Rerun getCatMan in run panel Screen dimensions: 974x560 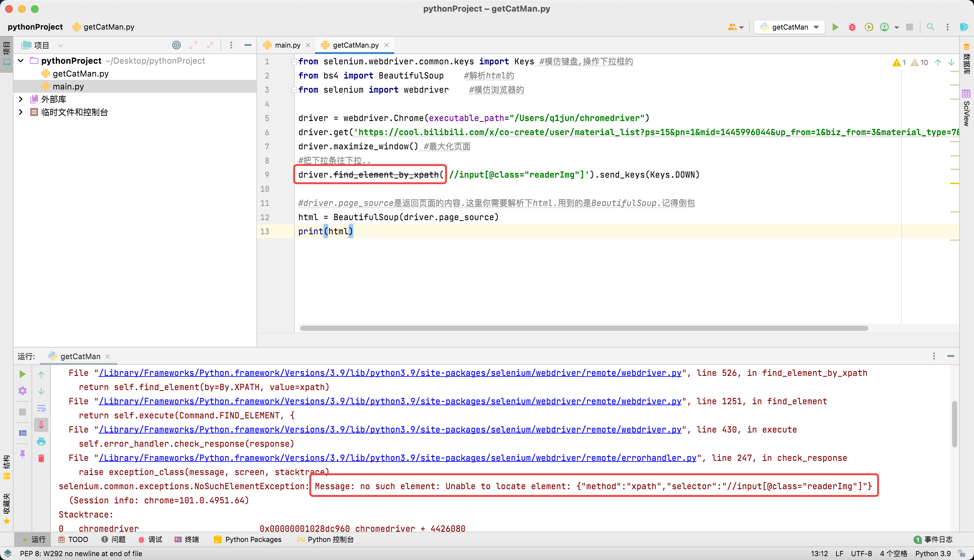point(22,374)
